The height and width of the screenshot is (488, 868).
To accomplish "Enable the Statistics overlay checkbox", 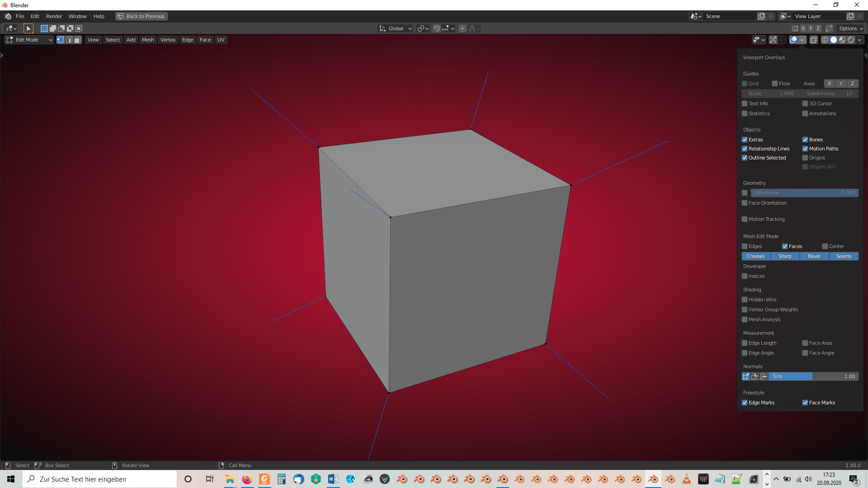I will pyautogui.click(x=745, y=113).
